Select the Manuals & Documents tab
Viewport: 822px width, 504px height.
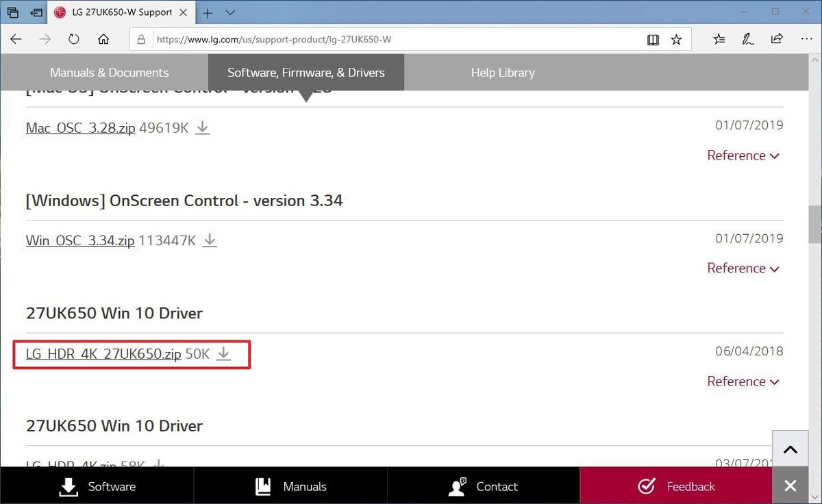pyautogui.click(x=109, y=72)
